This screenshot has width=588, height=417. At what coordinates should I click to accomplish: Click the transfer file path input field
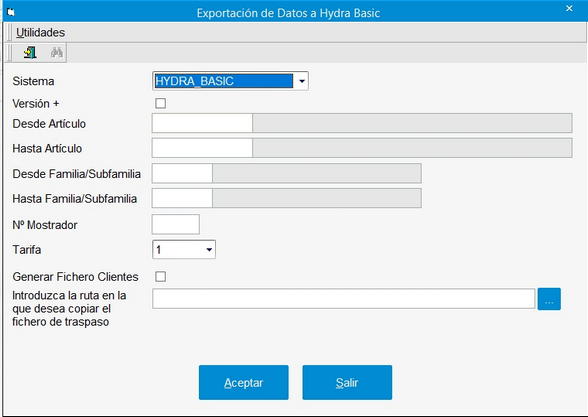[344, 299]
